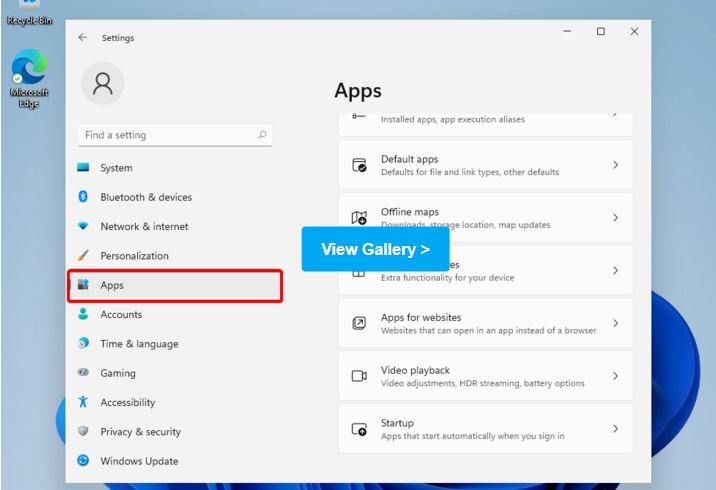Click the Find a setting search box
716x490 pixels.
(175, 135)
